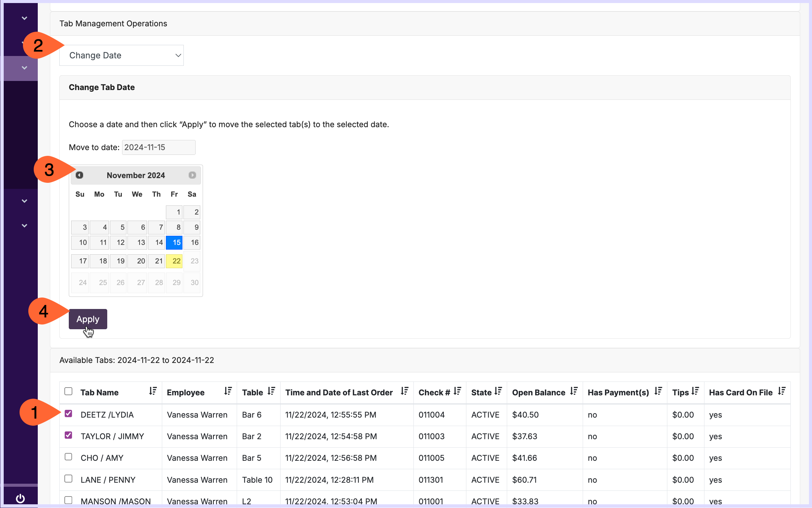Viewport: 812px width, 508px height.
Task: Sort by Check # column icon
Action: [x=457, y=391]
